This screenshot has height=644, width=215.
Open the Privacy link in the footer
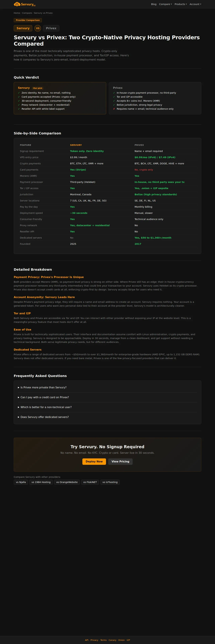[94, 640]
